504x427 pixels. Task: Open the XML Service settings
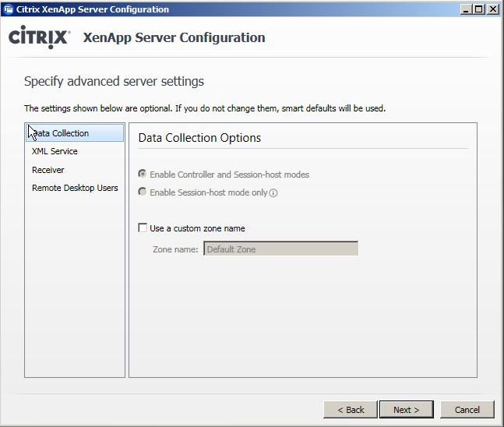(55, 151)
